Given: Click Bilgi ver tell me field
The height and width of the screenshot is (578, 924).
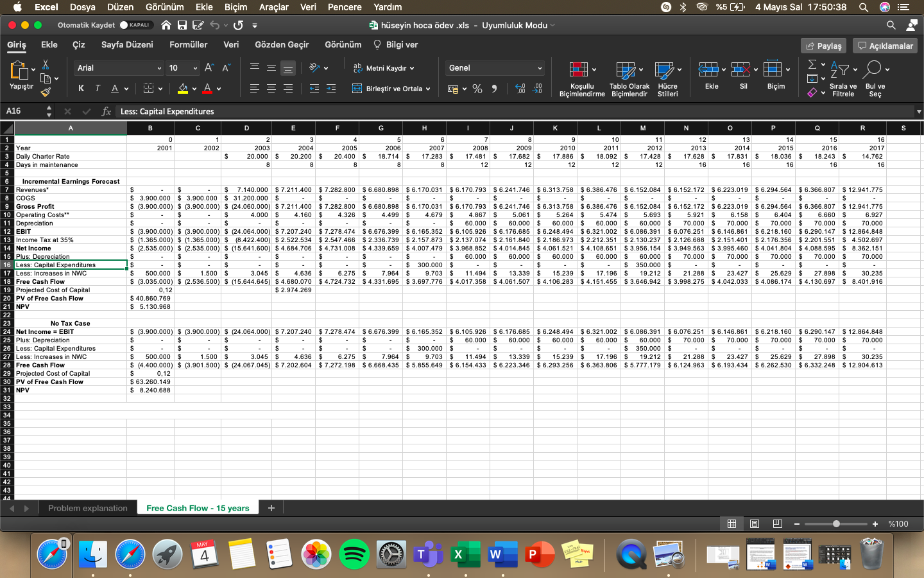Looking at the screenshot, I should pos(396,44).
